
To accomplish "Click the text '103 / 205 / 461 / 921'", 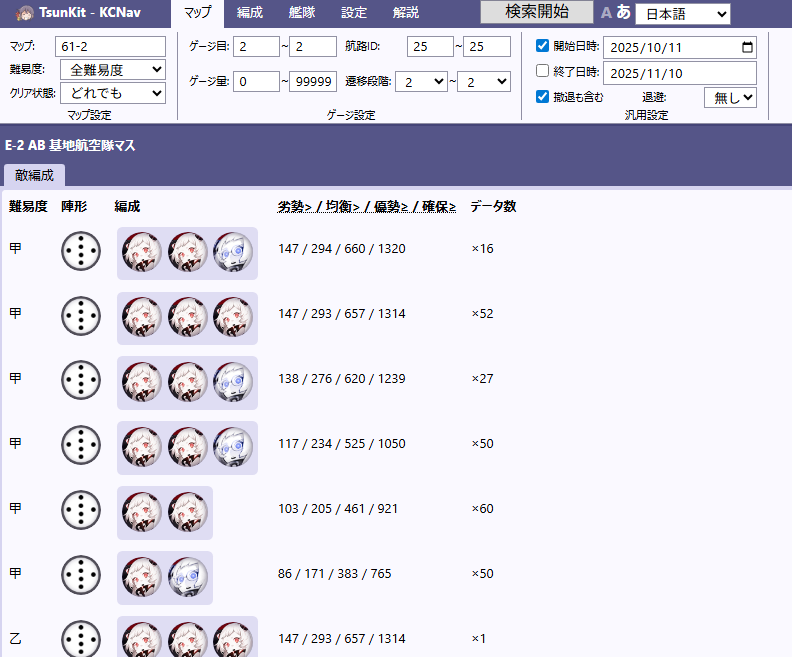I will 338,509.
